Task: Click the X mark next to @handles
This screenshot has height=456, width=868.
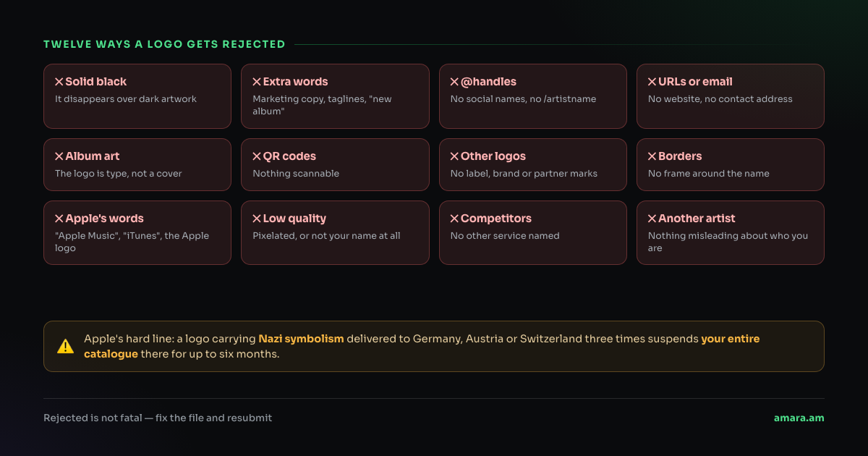Action: pyautogui.click(x=454, y=82)
